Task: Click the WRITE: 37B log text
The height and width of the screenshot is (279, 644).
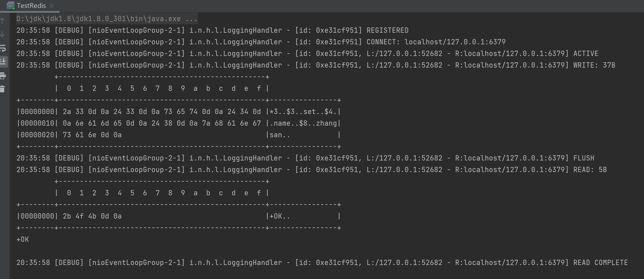Action: (x=594, y=65)
